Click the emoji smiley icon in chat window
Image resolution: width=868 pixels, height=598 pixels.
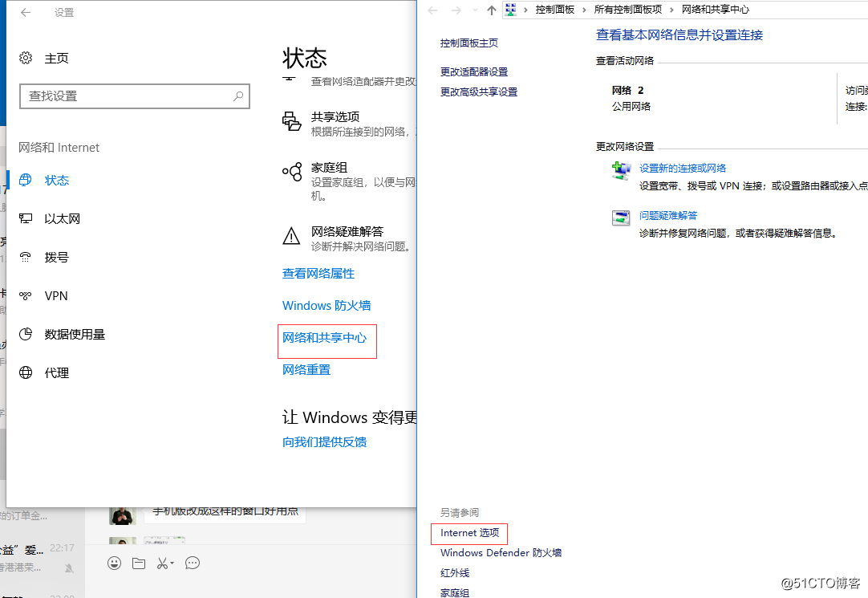(114, 563)
